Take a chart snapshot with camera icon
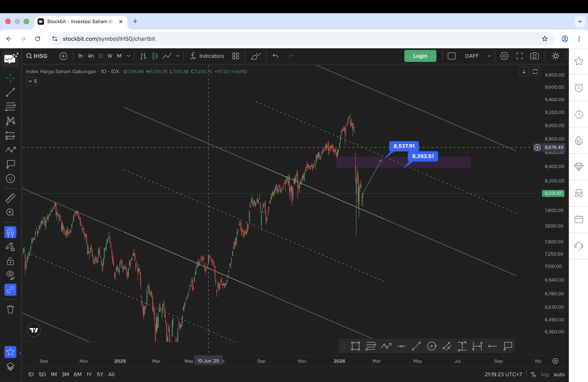 click(534, 56)
